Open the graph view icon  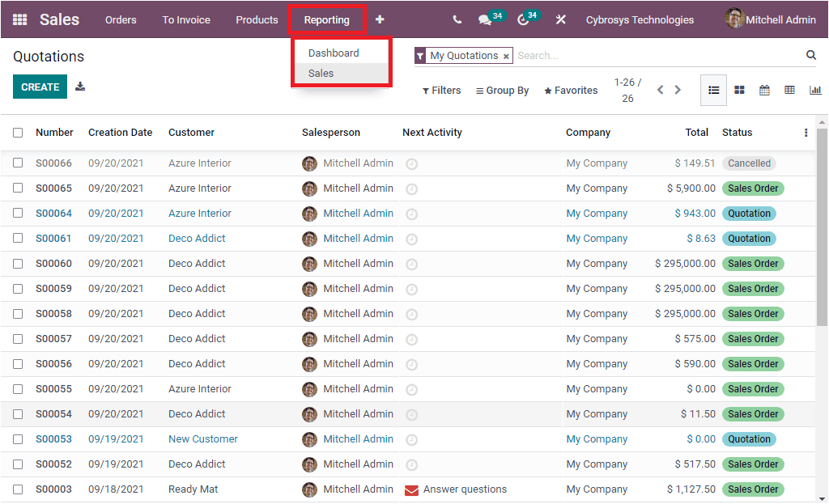pos(815,90)
